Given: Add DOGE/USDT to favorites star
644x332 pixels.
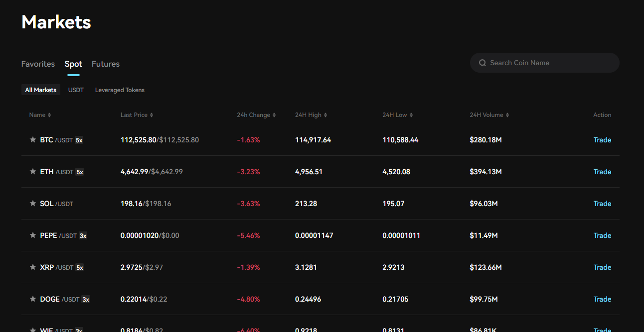Looking at the screenshot, I should 33,299.
